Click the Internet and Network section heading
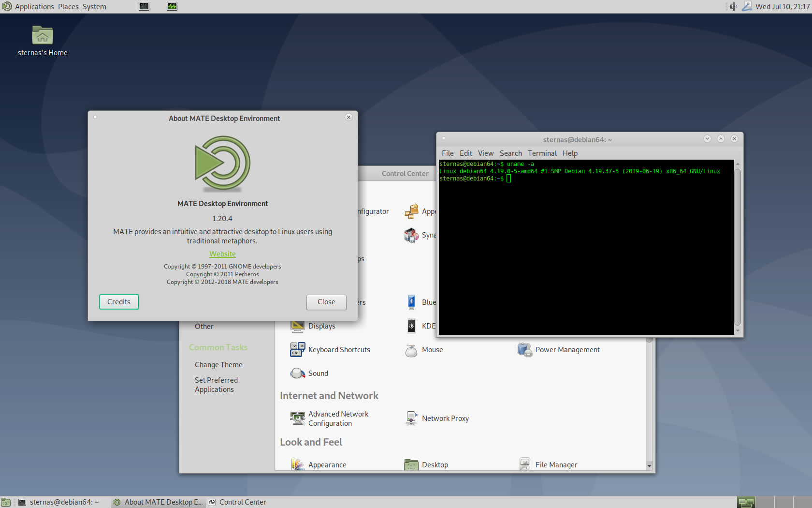The width and height of the screenshot is (812, 508). pos(329,396)
